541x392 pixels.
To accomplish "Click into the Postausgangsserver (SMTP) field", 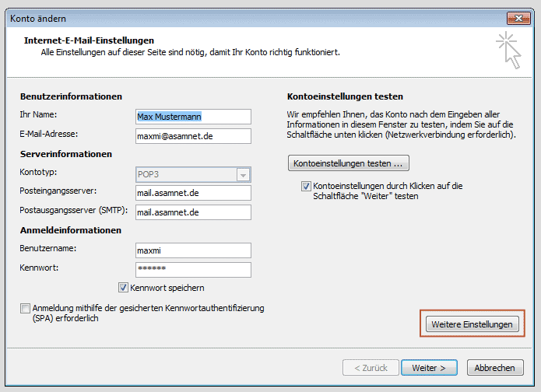I will point(193,212).
